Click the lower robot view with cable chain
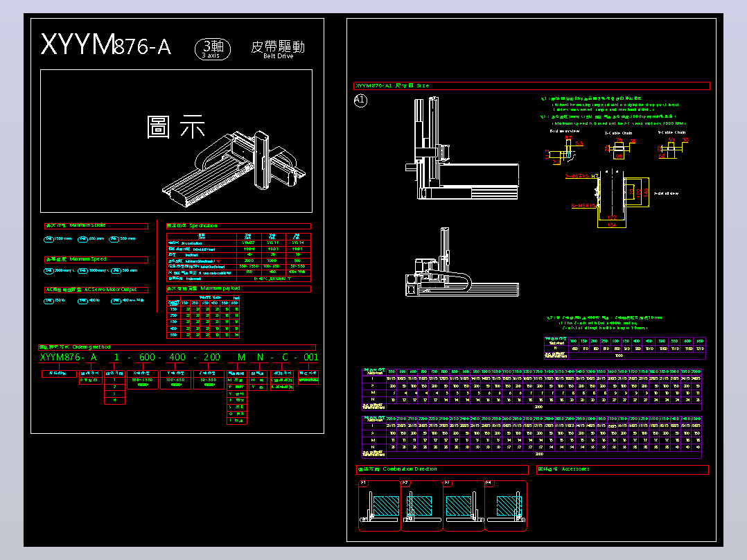The height and width of the screenshot is (560, 747). (x=462, y=262)
